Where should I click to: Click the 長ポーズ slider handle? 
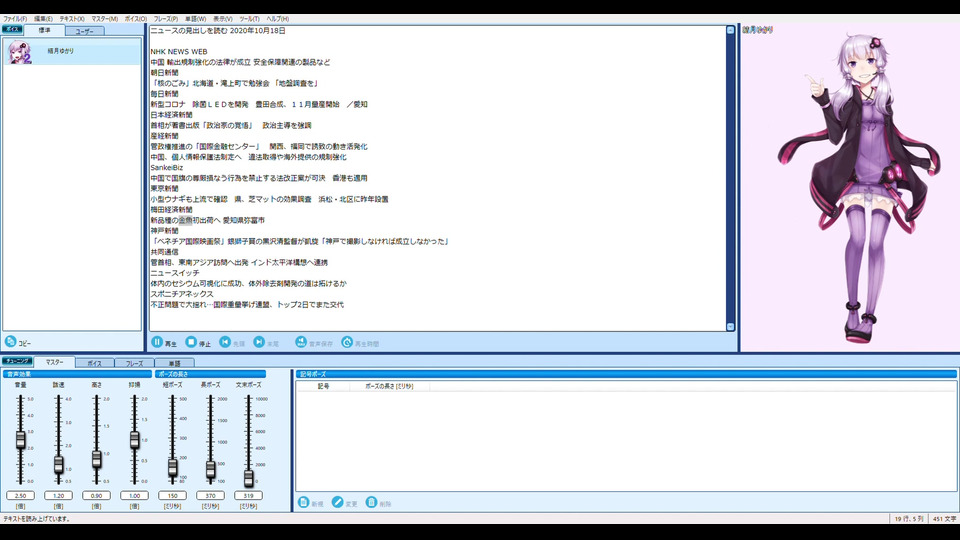(x=210, y=470)
